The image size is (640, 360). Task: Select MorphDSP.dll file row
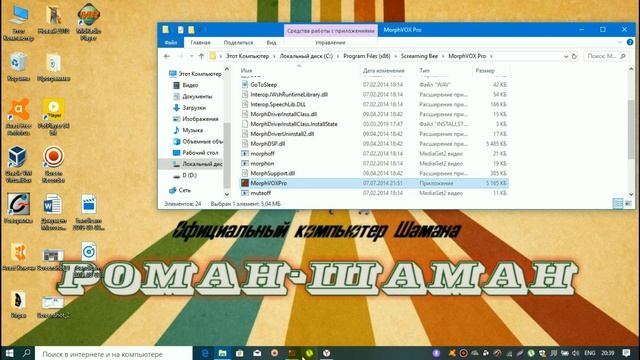(374, 144)
